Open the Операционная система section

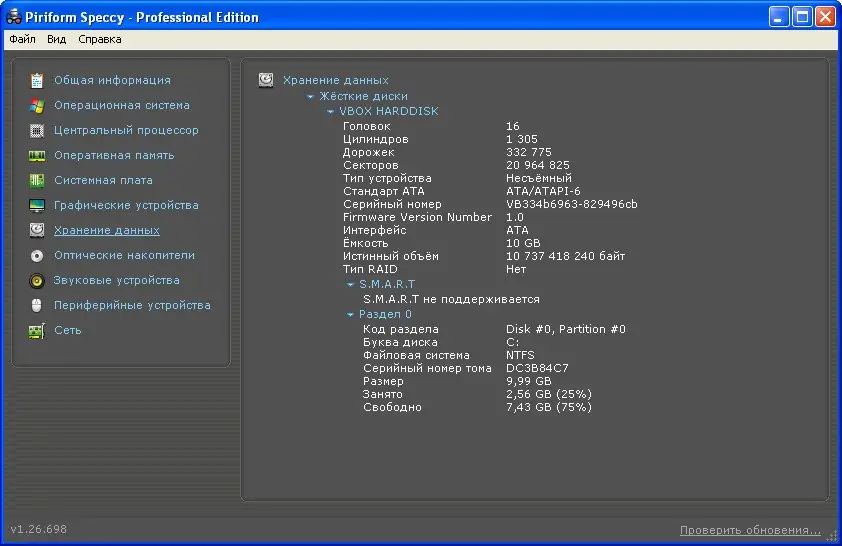(x=121, y=105)
